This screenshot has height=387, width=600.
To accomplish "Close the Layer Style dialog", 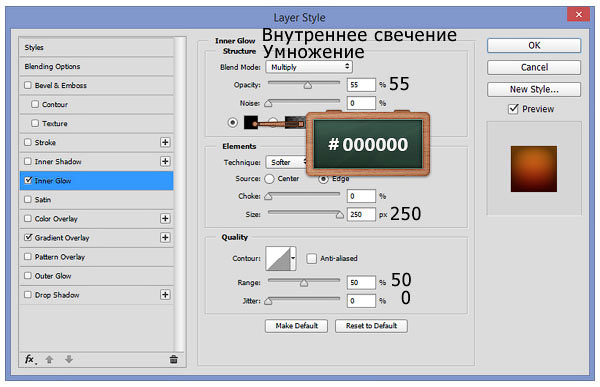I will [578, 15].
